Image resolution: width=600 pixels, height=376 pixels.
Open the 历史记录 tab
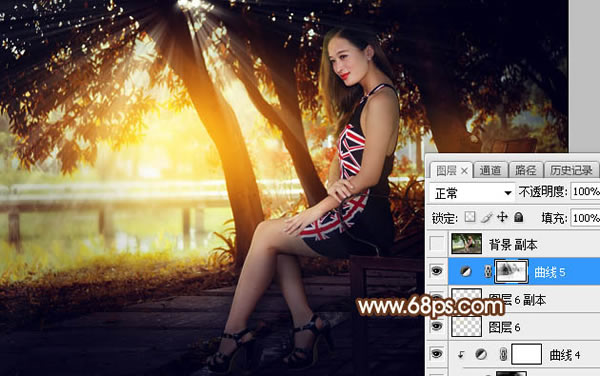pos(571,170)
